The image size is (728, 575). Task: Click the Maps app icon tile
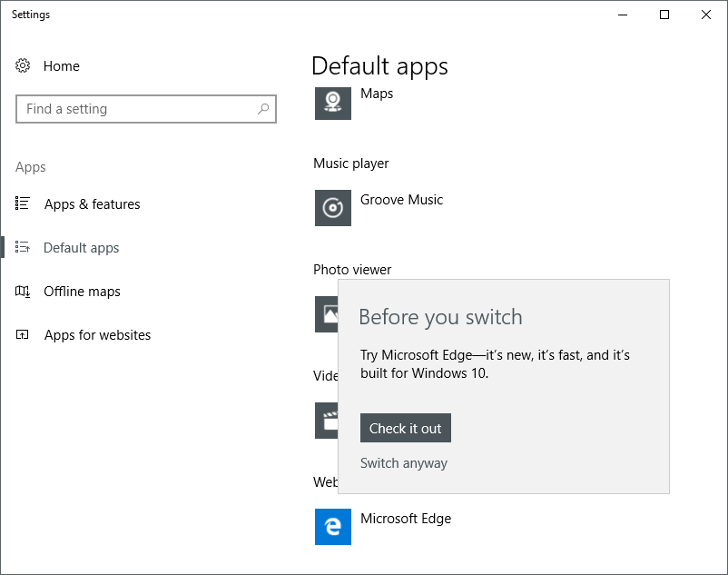(333, 104)
